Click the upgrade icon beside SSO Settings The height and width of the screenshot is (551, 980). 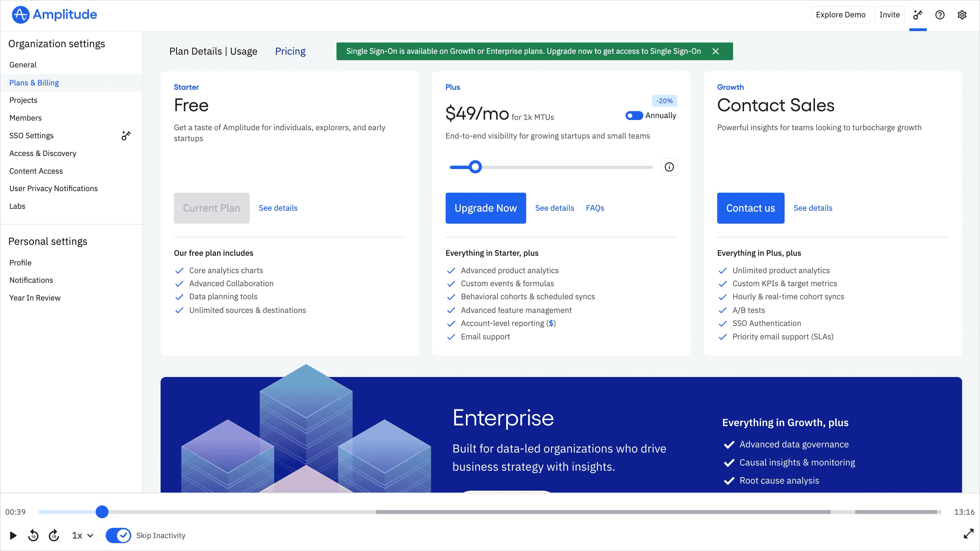(126, 135)
